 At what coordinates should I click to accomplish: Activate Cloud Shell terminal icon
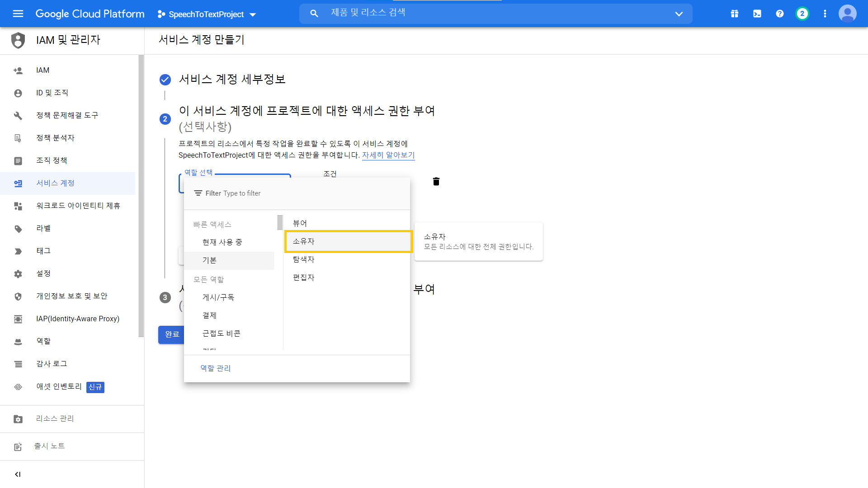757,14
